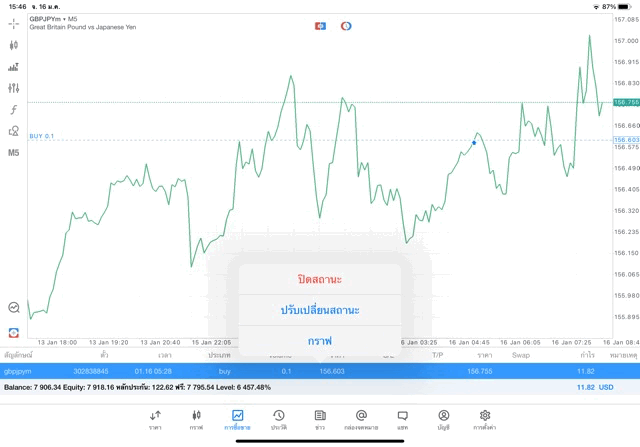The image size is (640, 447).
Task: Open chart settings sliders icon
Action: click(x=14, y=88)
